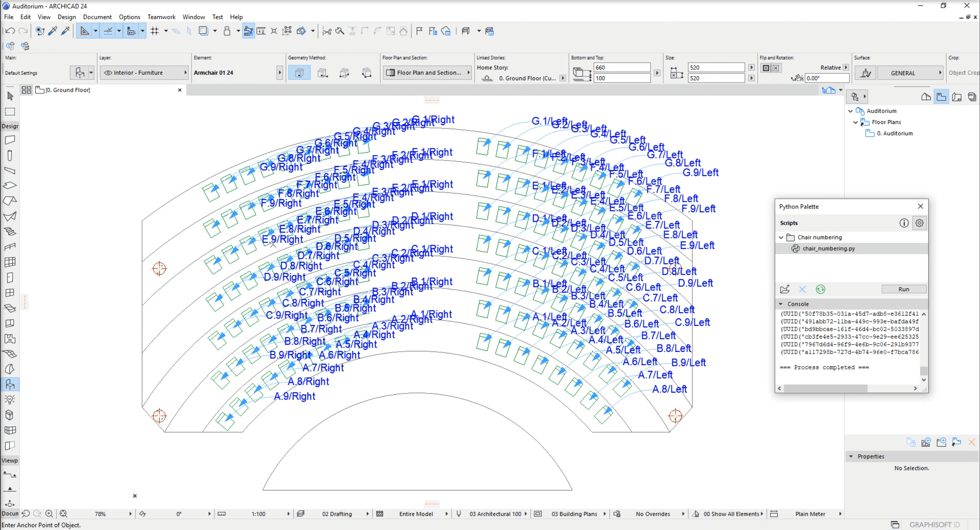This screenshot has width=980, height=530.
Task: Open the Interior - Furniture layer dropdown
Action: click(144, 73)
